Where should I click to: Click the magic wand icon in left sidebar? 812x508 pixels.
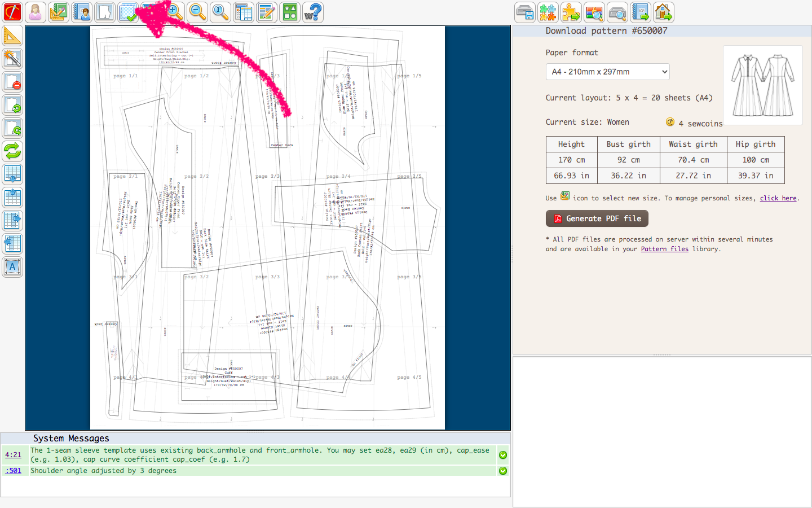click(x=12, y=59)
